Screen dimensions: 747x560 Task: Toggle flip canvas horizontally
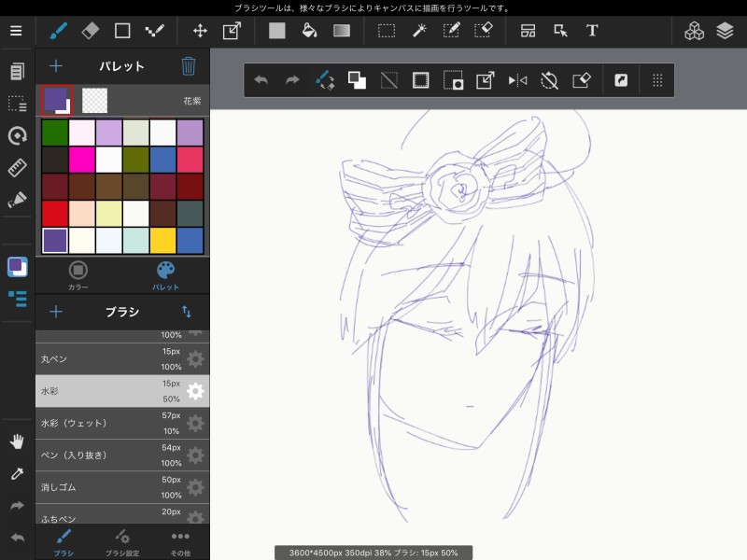pyautogui.click(x=517, y=80)
